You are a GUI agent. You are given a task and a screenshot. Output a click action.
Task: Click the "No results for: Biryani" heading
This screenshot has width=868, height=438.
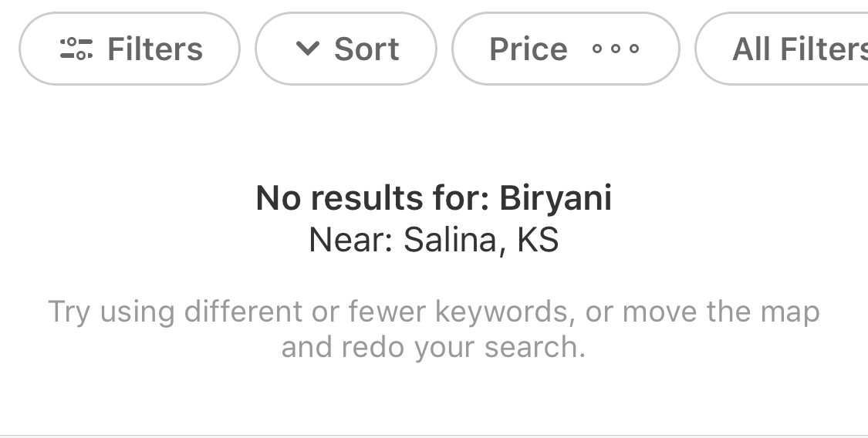tap(434, 198)
